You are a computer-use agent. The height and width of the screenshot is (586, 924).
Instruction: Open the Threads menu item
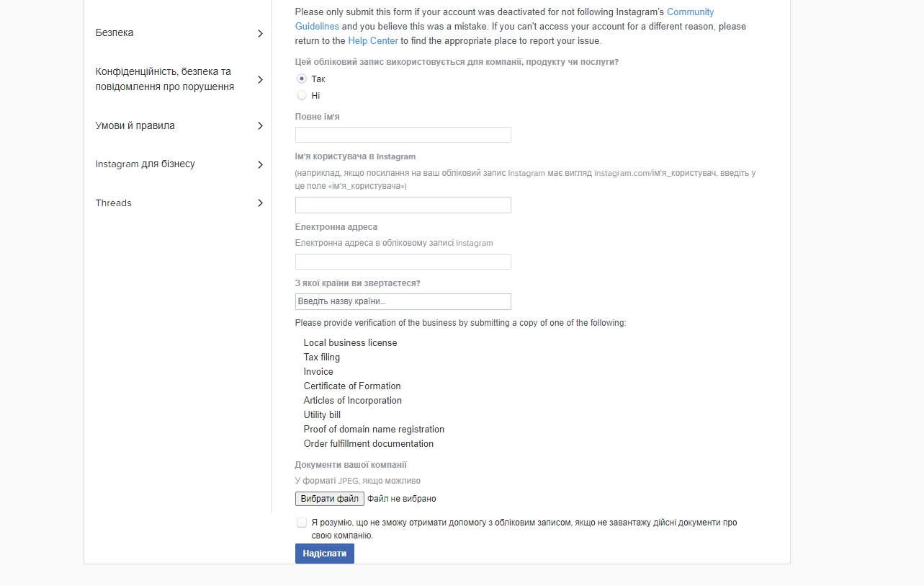[114, 203]
